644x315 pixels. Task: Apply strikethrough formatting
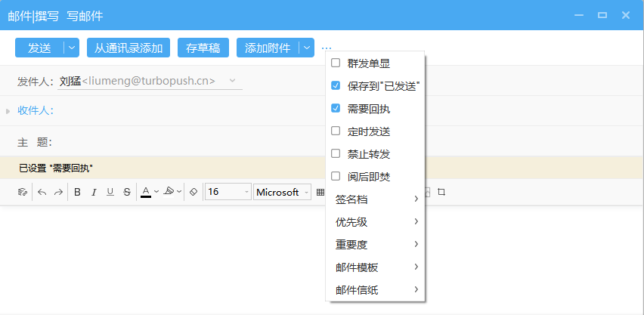click(x=127, y=192)
